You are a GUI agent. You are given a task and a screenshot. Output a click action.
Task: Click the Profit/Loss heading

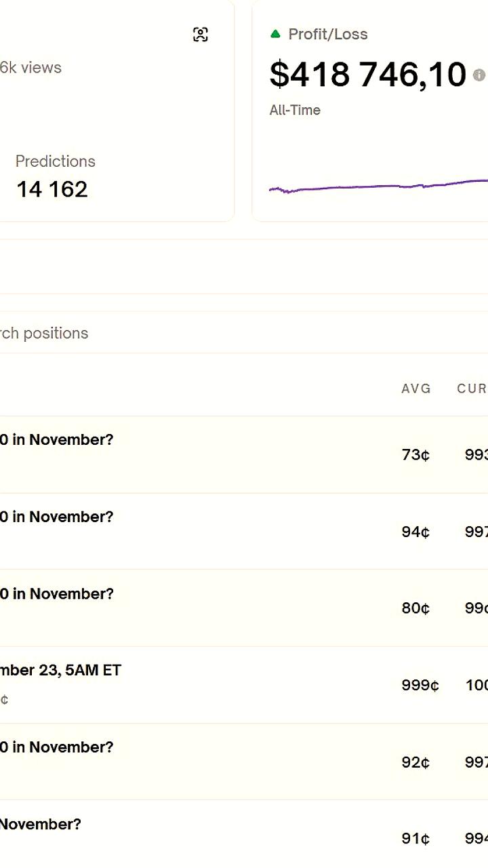pos(328,34)
